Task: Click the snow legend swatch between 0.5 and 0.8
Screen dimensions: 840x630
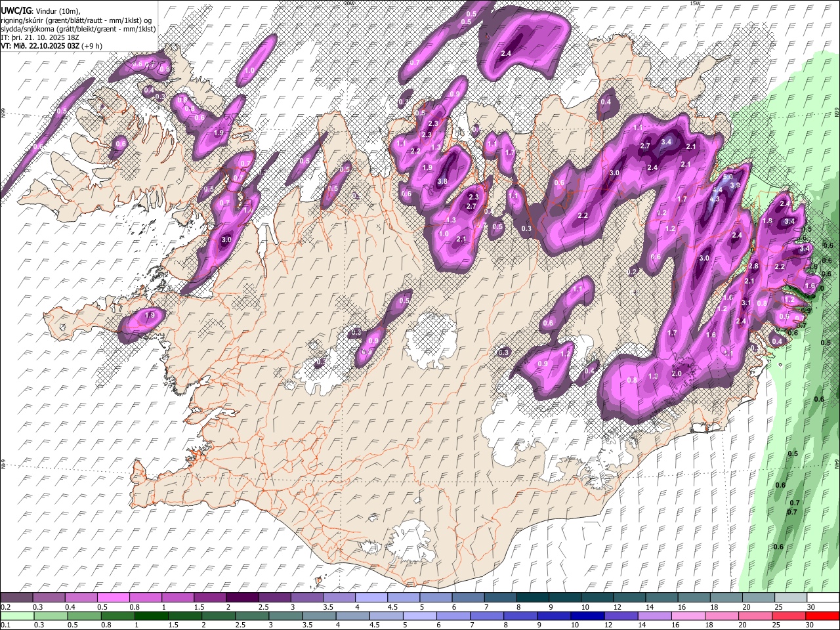Action: pos(114,597)
